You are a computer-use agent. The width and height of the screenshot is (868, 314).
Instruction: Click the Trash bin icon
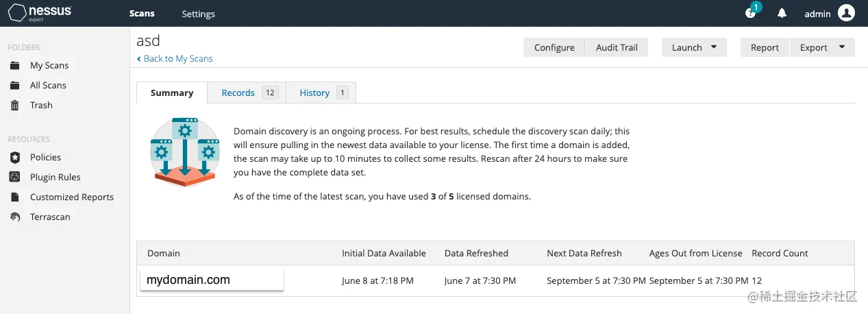click(x=14, y=106)
